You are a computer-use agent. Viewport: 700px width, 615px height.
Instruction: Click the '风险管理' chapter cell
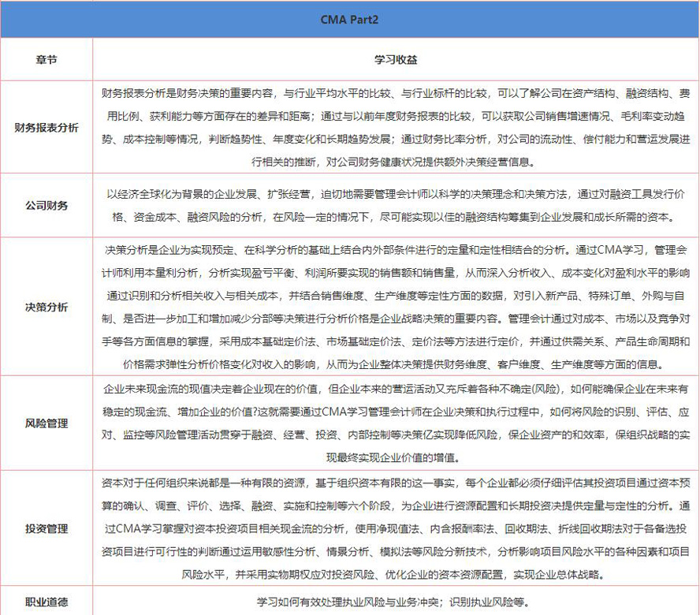click(47, 423)
